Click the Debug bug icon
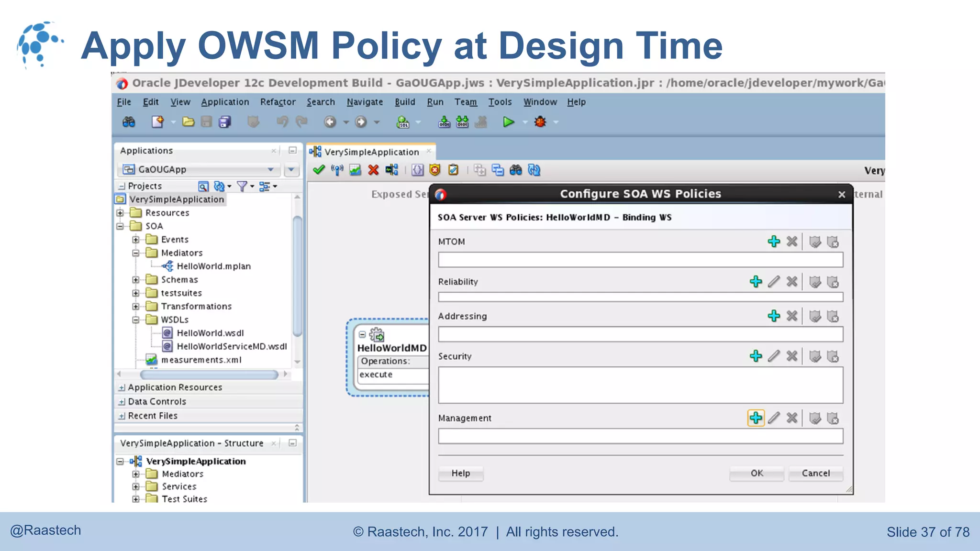 (x=540, y=122)
